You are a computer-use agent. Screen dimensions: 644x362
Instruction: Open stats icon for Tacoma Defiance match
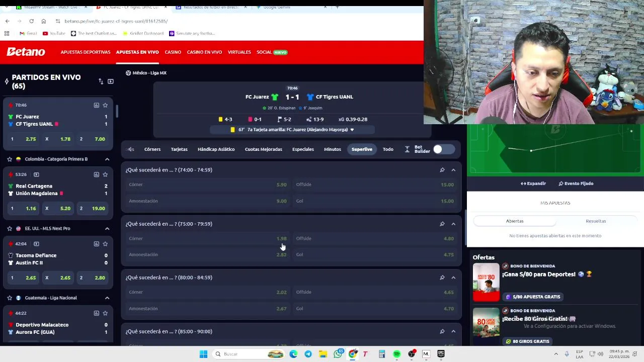tap(96, 244)
